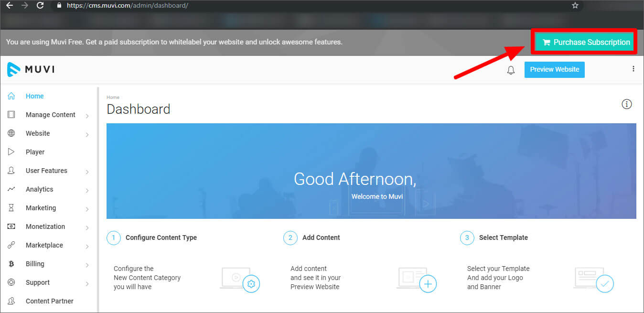Screen dimensions: 644x313
Task: Click the Add Content plus illustration
Action: point(417,280)
